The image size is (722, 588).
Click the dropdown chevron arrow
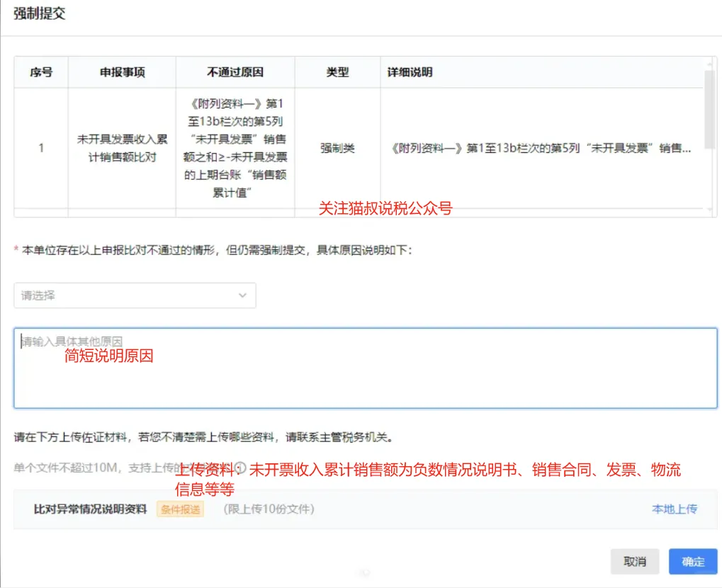click(244, 295)
